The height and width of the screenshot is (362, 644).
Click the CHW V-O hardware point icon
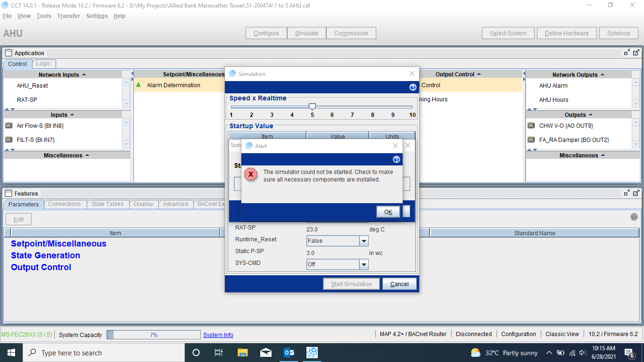531,125
